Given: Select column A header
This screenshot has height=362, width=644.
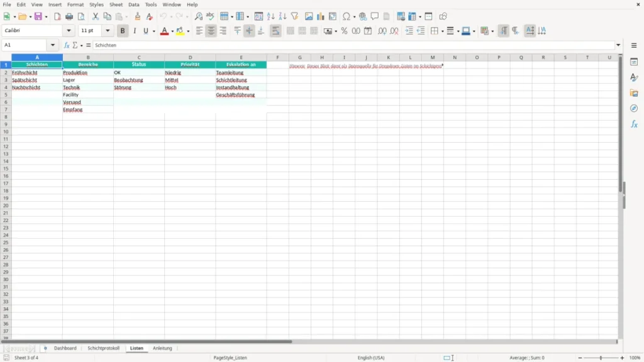Looking at the screenshot, I should [37, 57].
